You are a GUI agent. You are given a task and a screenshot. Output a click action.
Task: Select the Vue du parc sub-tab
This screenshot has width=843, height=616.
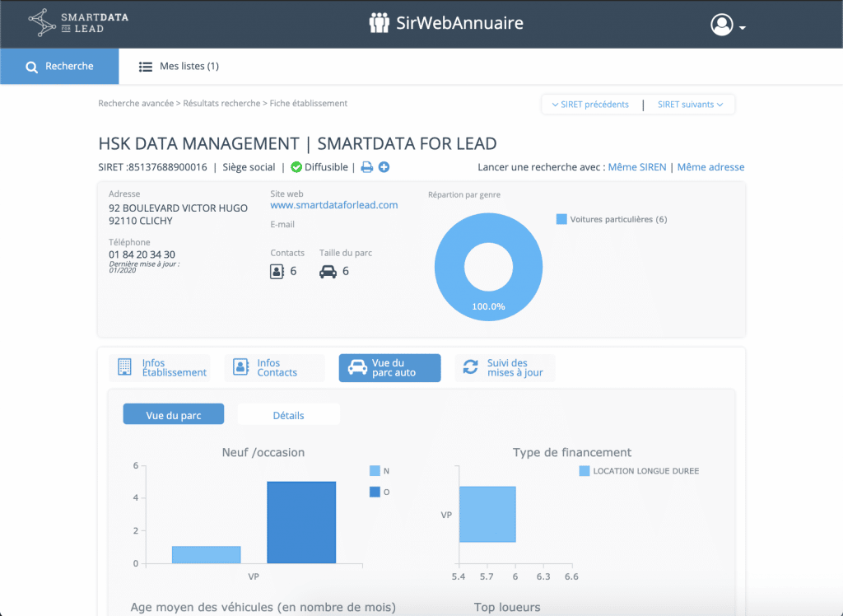(x=174, y=414)
